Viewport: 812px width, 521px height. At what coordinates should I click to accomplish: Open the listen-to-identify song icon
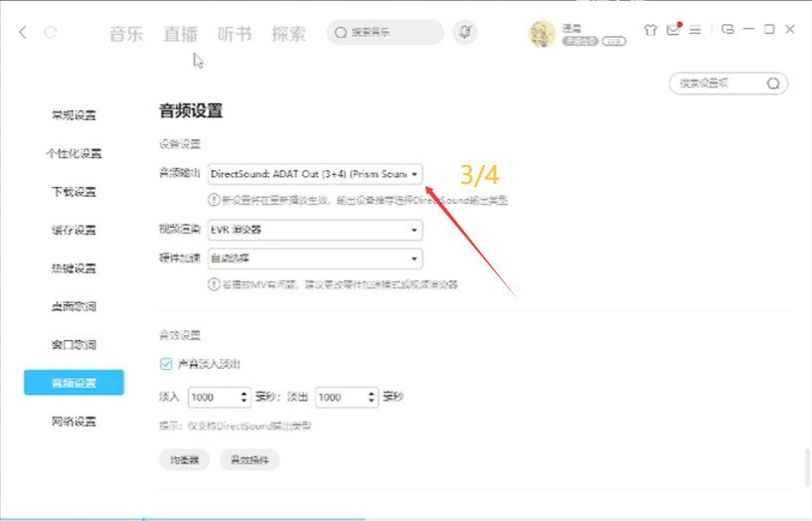click(x=464, y=32)
